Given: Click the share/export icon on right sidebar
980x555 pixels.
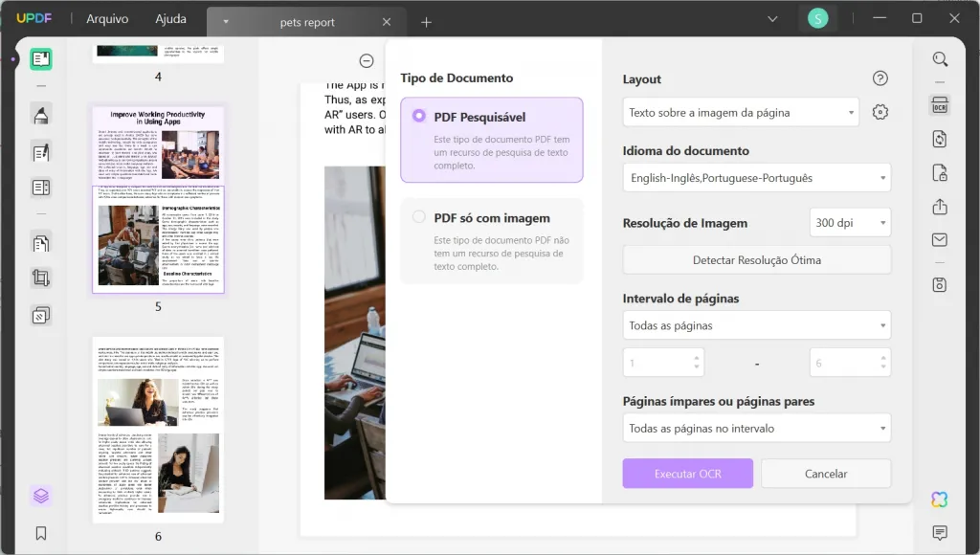Looking at the screenshot, I should (x=939, y=209).
